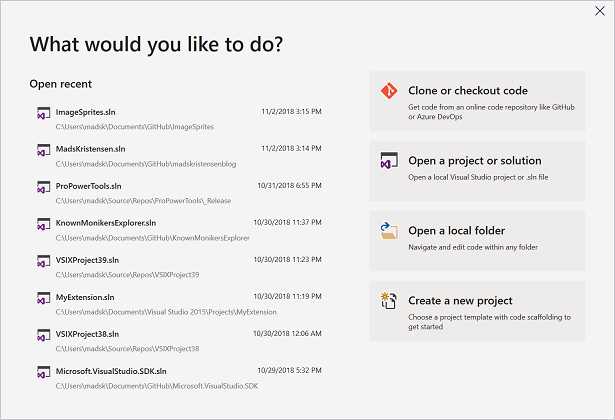Select Open a project or solution
The width and height of the screenshot is (615, 420).
tap(478, 171)
